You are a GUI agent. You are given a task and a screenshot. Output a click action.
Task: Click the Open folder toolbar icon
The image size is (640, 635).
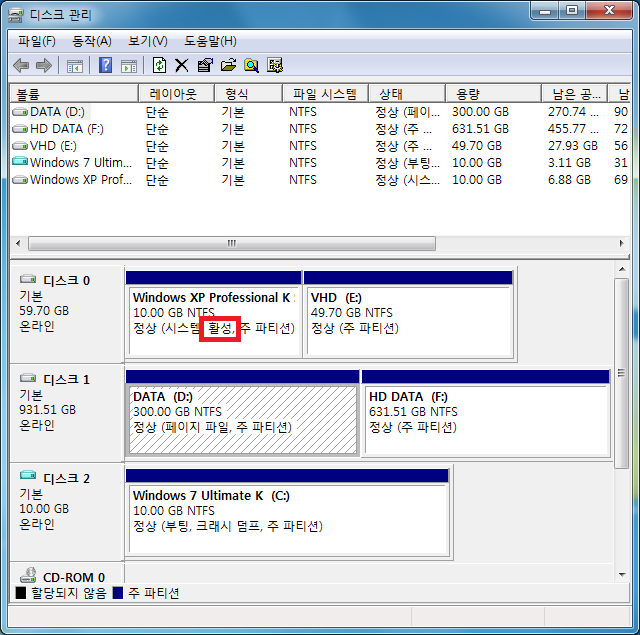(x=228, y=65)
